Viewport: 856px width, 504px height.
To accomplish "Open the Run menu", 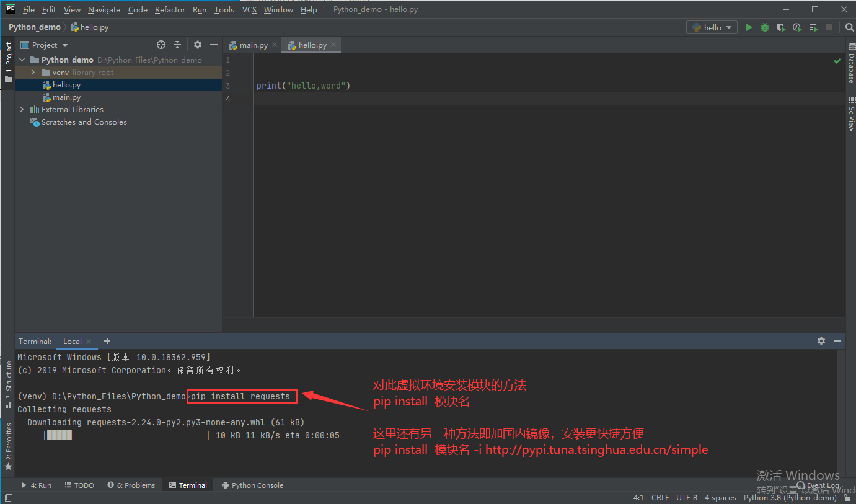I will 200,9.
